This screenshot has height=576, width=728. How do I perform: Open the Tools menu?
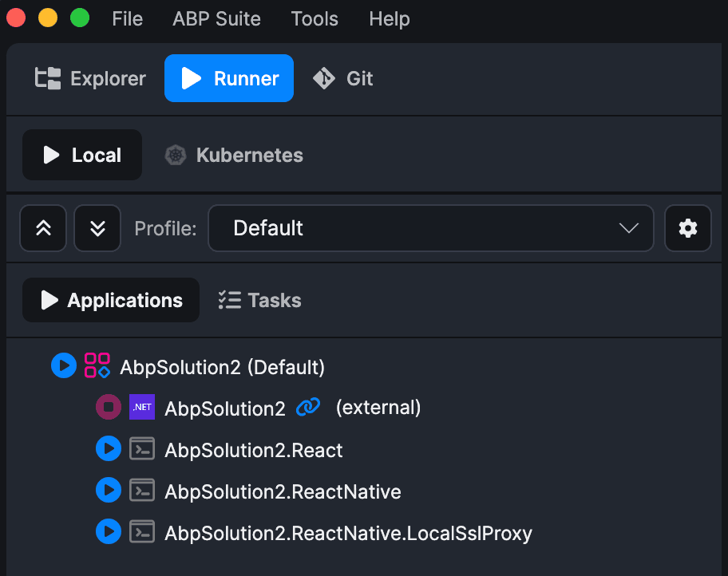pyautogui.click(x=315, y=19)
